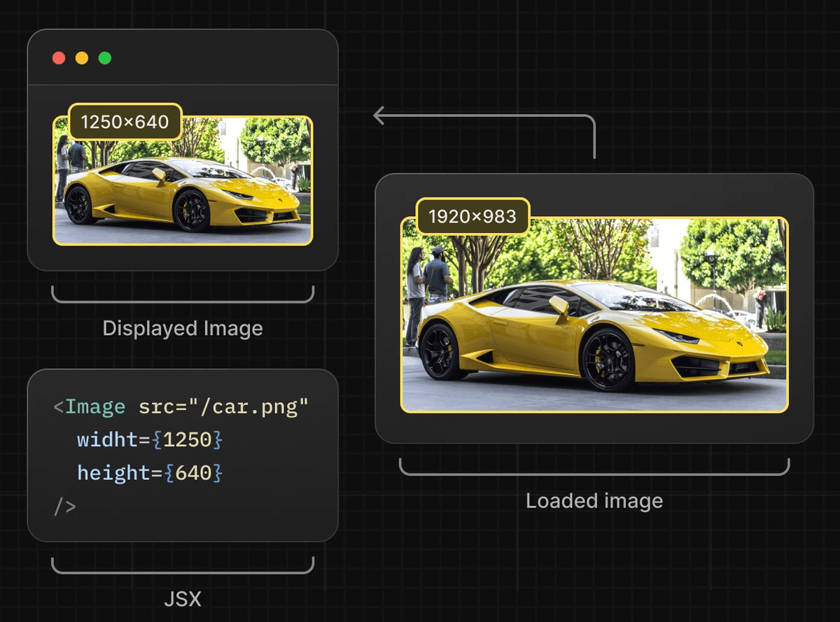Click the "Loaded image" caption
The height and width of the screenshot is (622, 840).
point(594,501)
